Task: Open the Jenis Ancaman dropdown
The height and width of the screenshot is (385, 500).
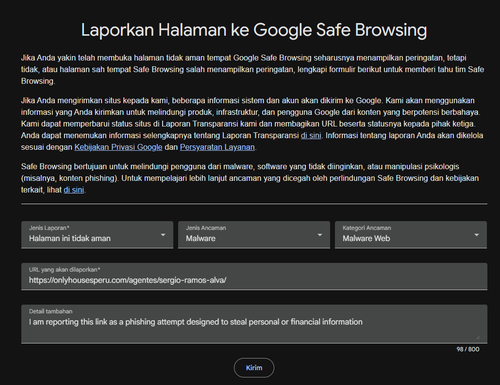Action: tap(254, 235)
